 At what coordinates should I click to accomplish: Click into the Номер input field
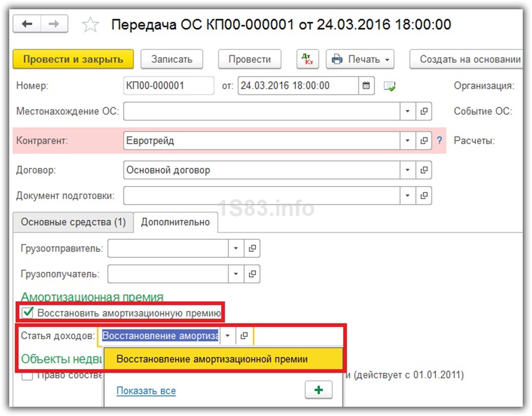point(169,86)
